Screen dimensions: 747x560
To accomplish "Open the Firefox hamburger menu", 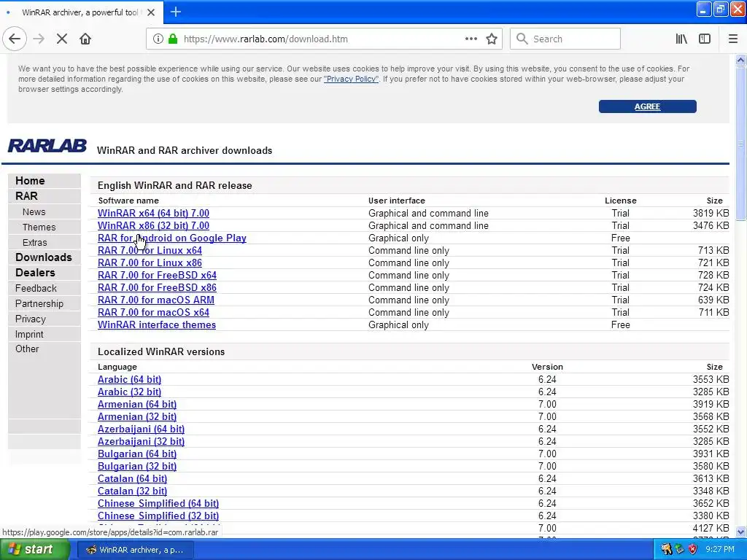I will [x=733, y=39].
